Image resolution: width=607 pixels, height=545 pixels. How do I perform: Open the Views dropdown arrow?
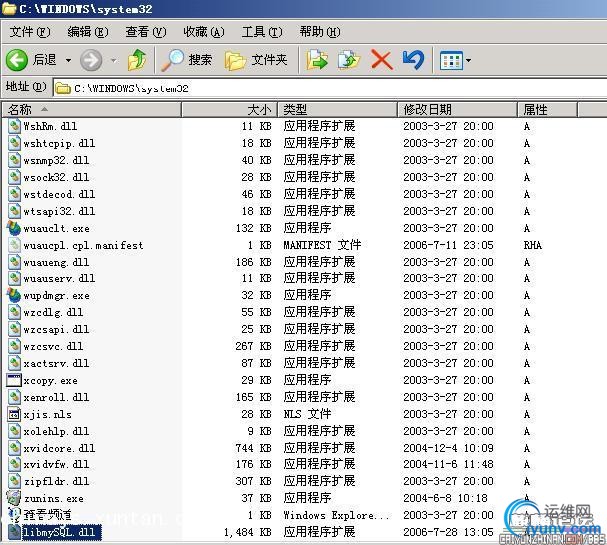[468, 60]
